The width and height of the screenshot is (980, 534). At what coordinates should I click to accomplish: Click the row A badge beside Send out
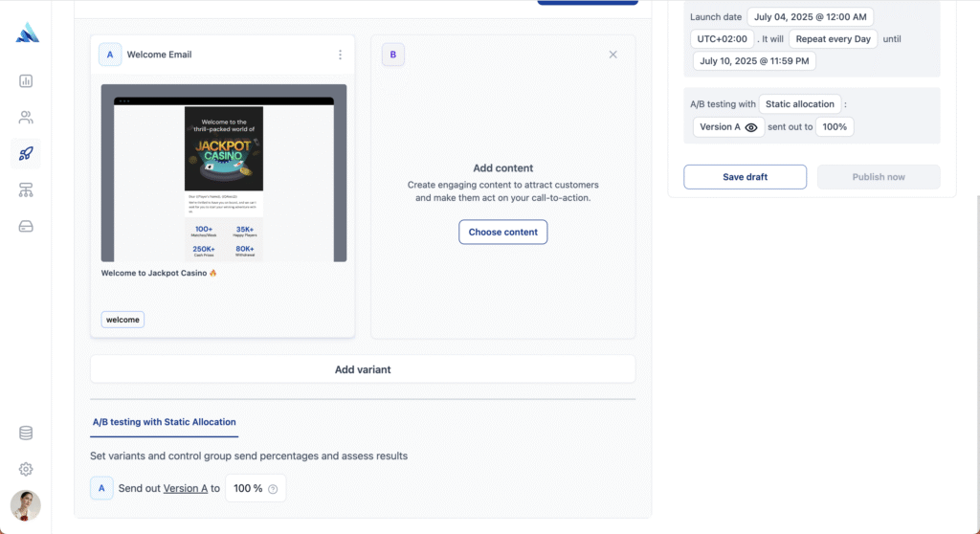click(x=101, y=488)
